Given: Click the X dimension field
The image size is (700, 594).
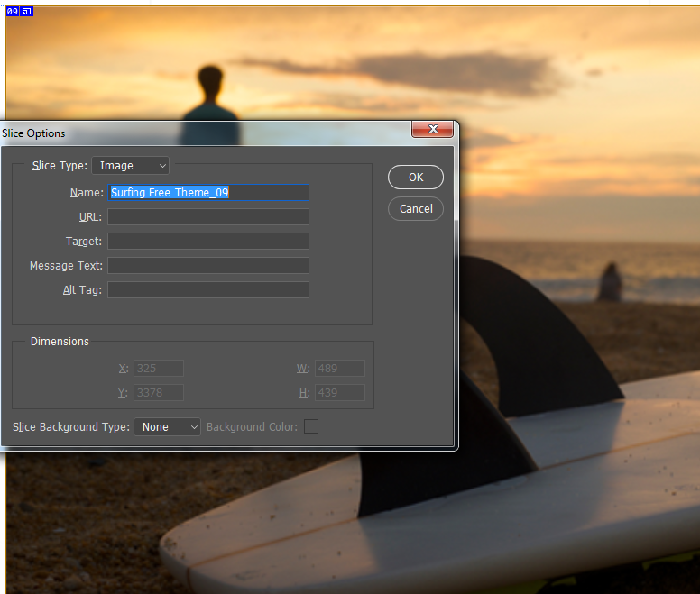Looking at the screenshot, I should click(159, 369).
